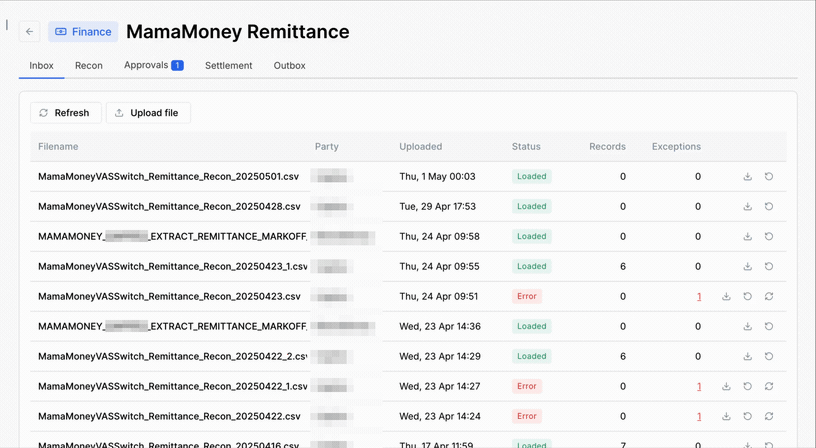Click the Records column header

[x=607, y=147]
